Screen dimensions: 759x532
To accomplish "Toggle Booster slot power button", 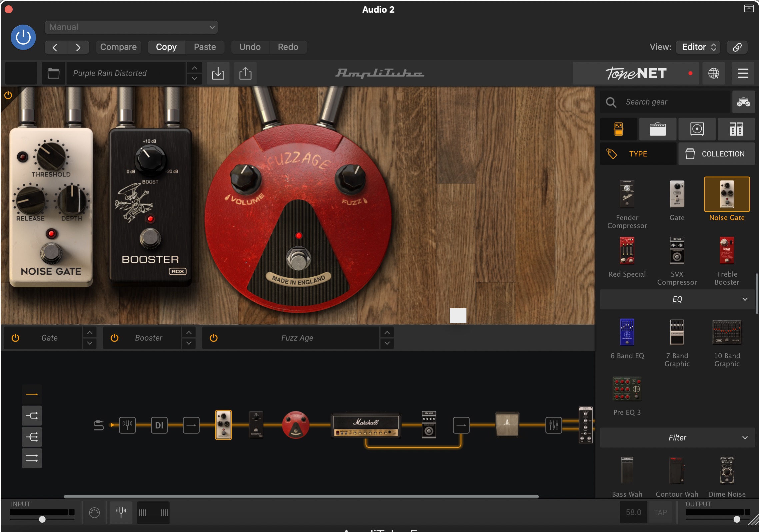I will click(114, 338).
